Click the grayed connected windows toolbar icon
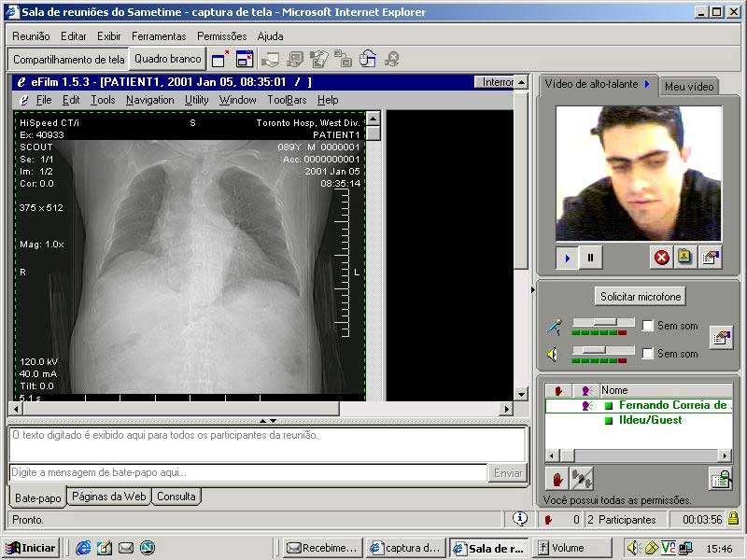Screen dimensions: 747x560 343,59
